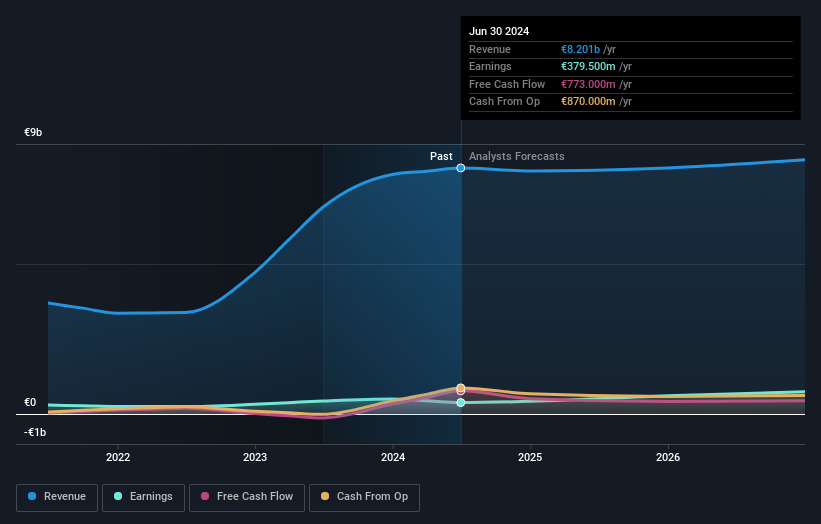The width and height of the screenshot is (821, 524).
Task: Click the Free Cash Flow tooltip row label
Action: (507, 84)
